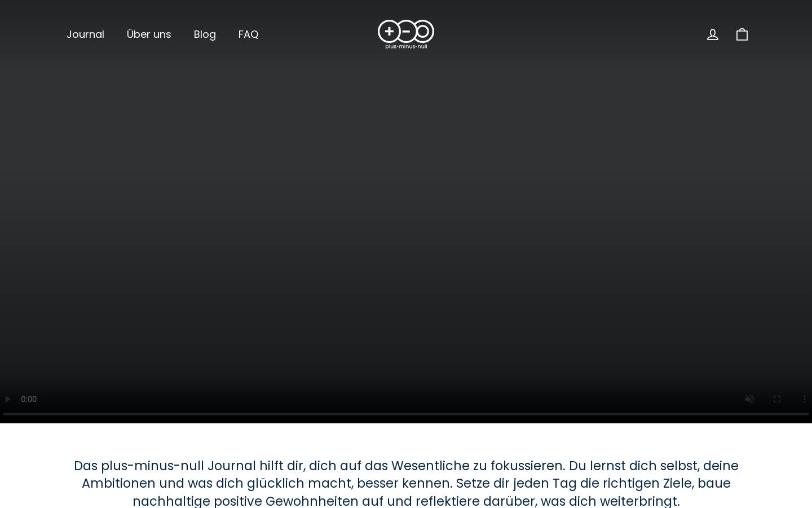
Task: Click the 0:00 video timestamp
Action: (29, 399)
